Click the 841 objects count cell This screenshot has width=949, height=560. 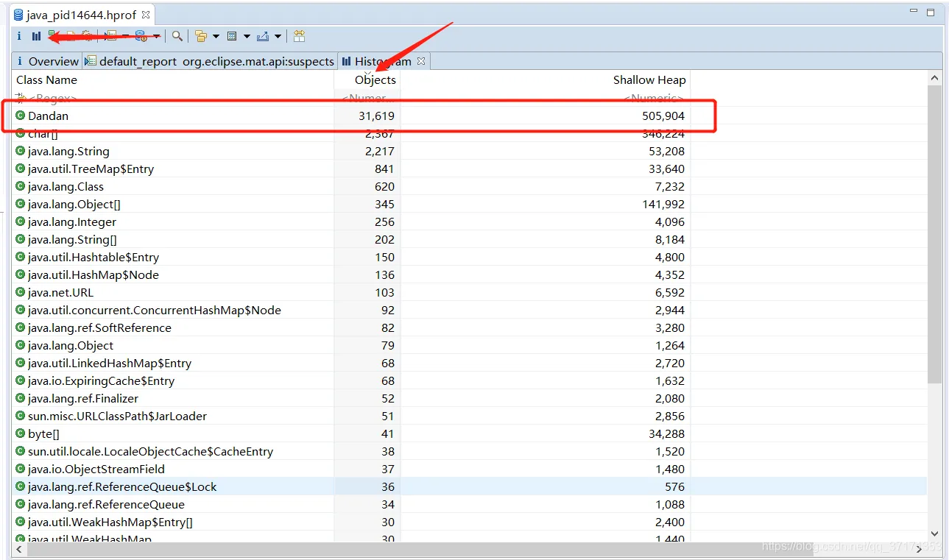coord(384,169)
